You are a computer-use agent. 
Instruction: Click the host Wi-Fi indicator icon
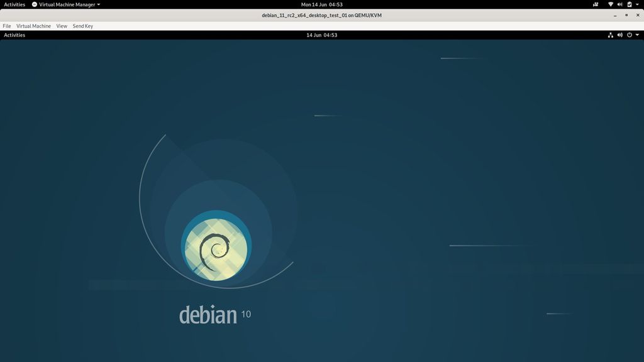point(611,4)
